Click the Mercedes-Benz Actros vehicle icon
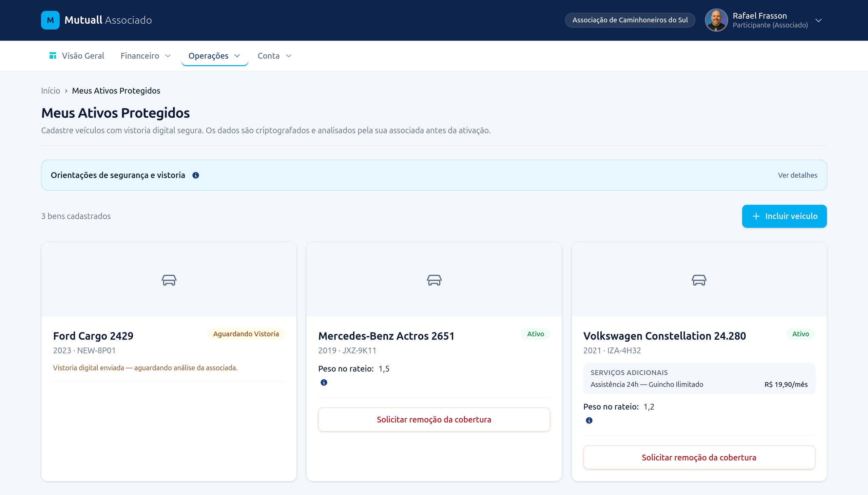The height and width of the screenshot is (495, 868). click(x=434, y=280)
